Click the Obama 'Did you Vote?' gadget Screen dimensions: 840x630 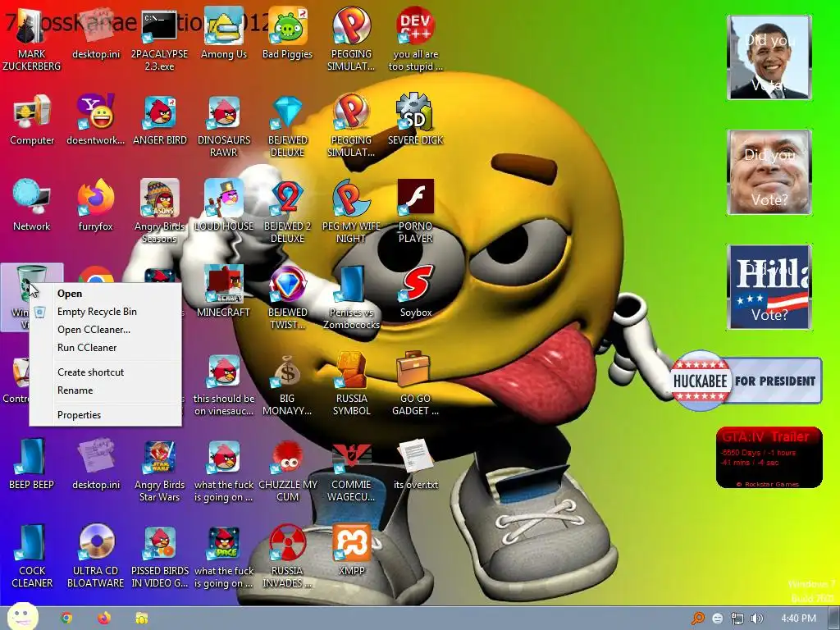coord(769,57)
